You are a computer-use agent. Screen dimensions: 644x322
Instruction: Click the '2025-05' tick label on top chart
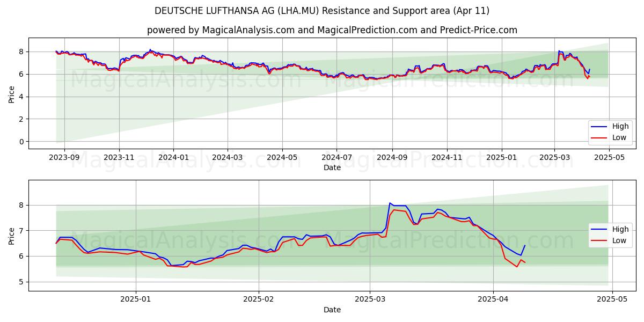609,157
